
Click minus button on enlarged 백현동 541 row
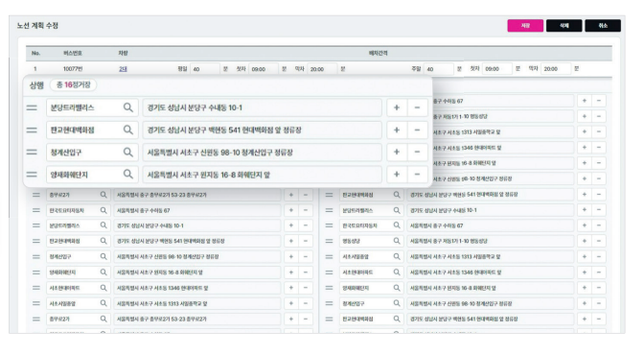tap(417, 130)
